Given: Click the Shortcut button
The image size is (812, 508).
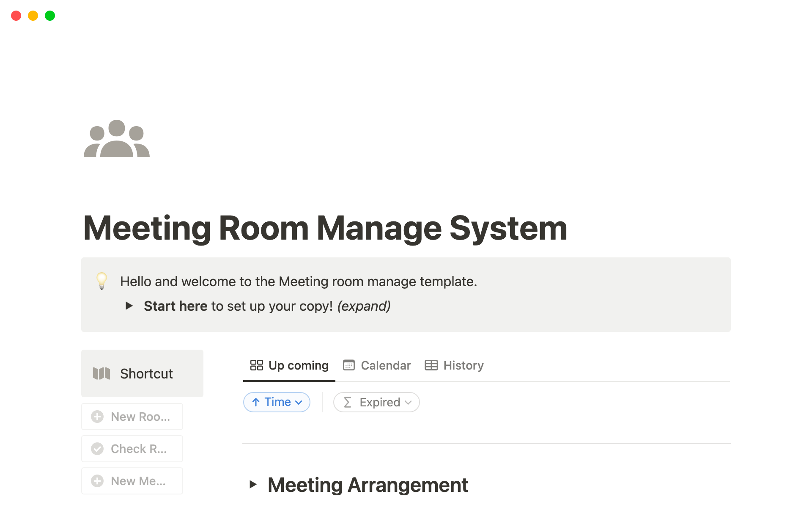Looking at the screenshot, I should click(142, 373).
